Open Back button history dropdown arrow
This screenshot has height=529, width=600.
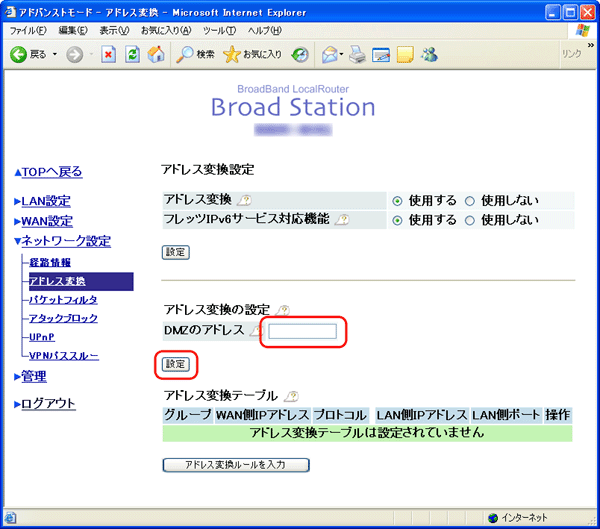pos(55,54)
